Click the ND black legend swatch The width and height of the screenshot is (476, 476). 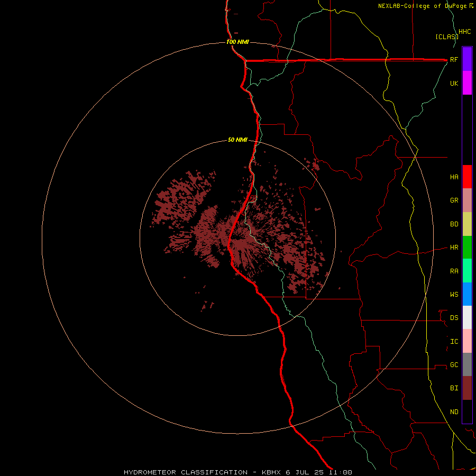[467, 411]
